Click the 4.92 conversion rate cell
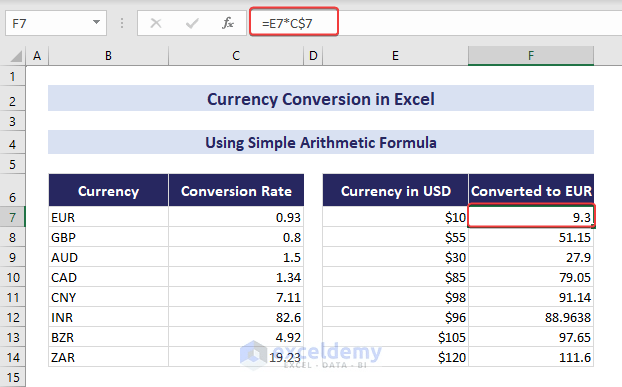 click(x=236, y=337)
